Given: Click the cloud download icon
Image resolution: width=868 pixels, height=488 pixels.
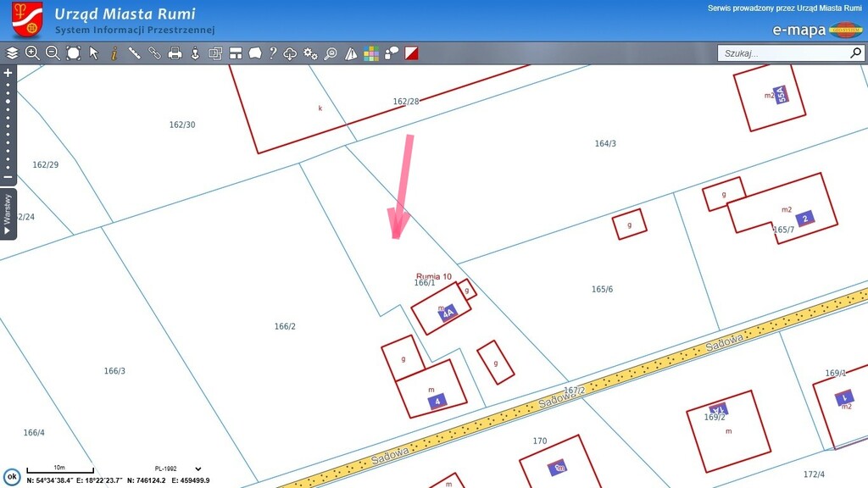Looking at the screenshot, I should click(290, 53).
